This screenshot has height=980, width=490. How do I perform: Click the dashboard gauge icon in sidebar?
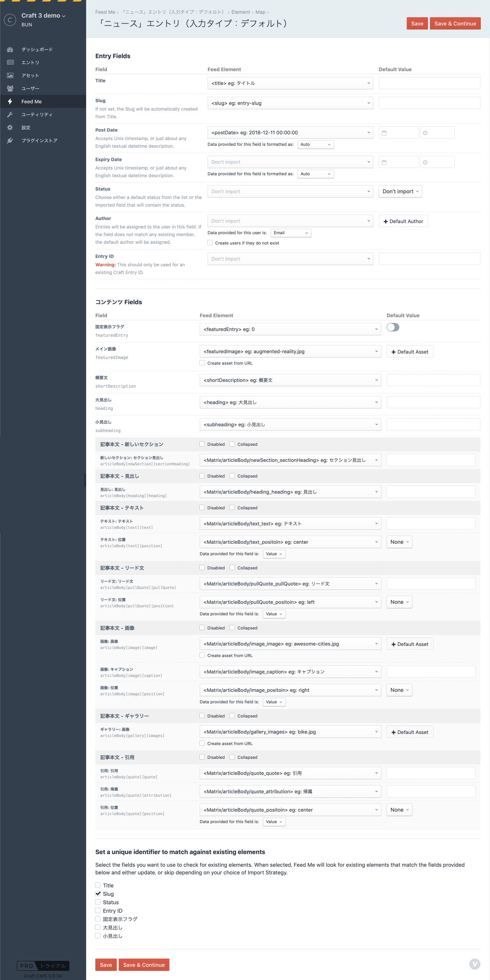click(10, 49)
